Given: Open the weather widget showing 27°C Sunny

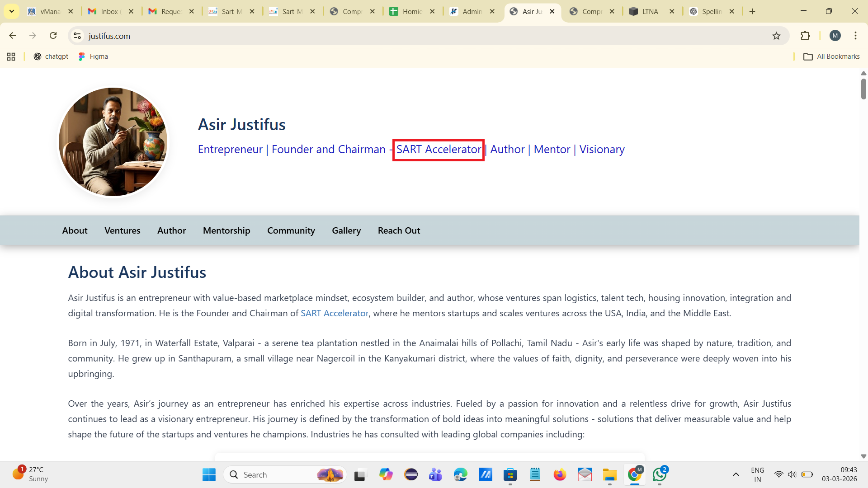Looking at the screenshot, I should click(x=31, y=474).
